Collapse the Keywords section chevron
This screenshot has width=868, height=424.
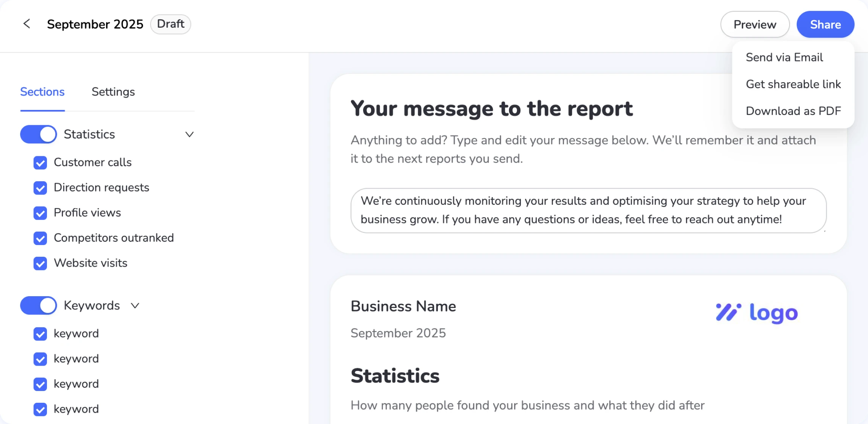pos(135,306)
